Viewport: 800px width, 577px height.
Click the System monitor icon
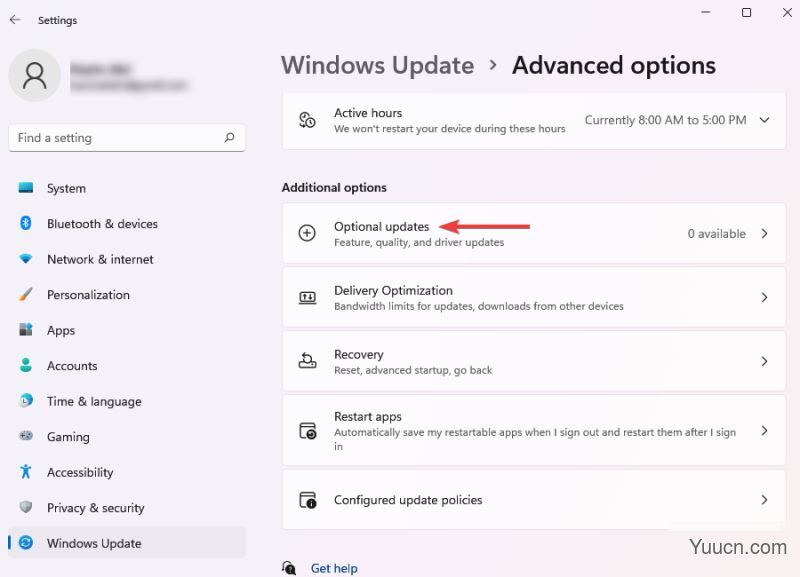(26, 188)
